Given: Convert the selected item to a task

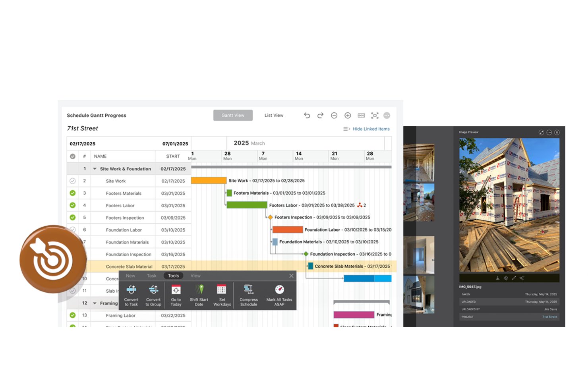Looking at the screenshot, I should 131,295.
